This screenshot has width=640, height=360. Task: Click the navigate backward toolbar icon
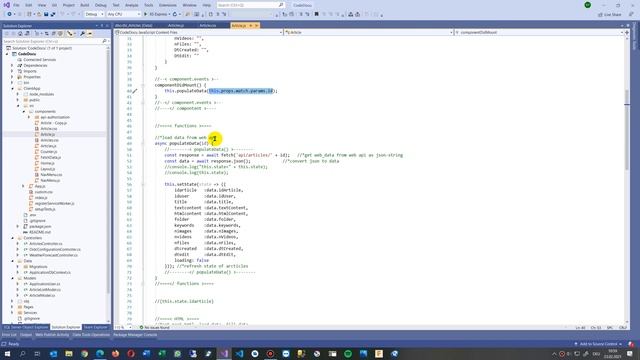(x=9, y=14)
